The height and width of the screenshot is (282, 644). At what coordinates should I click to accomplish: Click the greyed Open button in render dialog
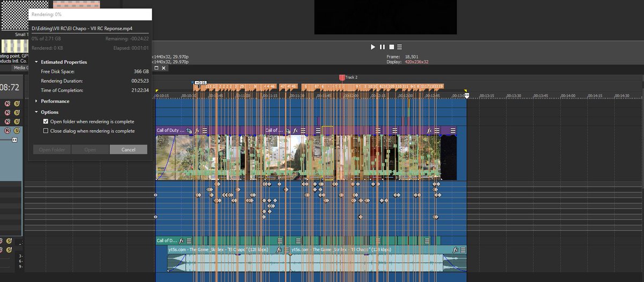tap(90, 149)
